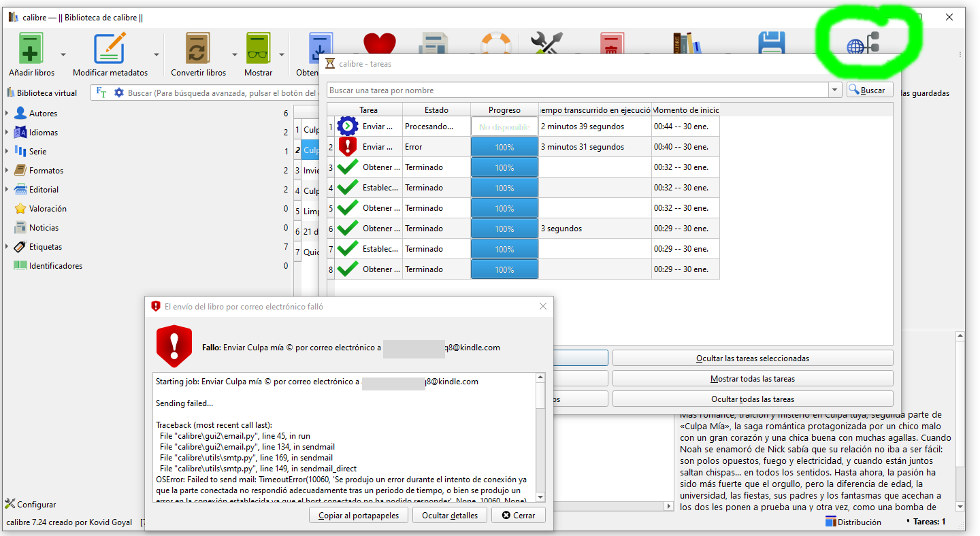This screenshot has width=980, height=536.
Task: Select Identificadores in the tag browser
Action: tap(55, 266)
